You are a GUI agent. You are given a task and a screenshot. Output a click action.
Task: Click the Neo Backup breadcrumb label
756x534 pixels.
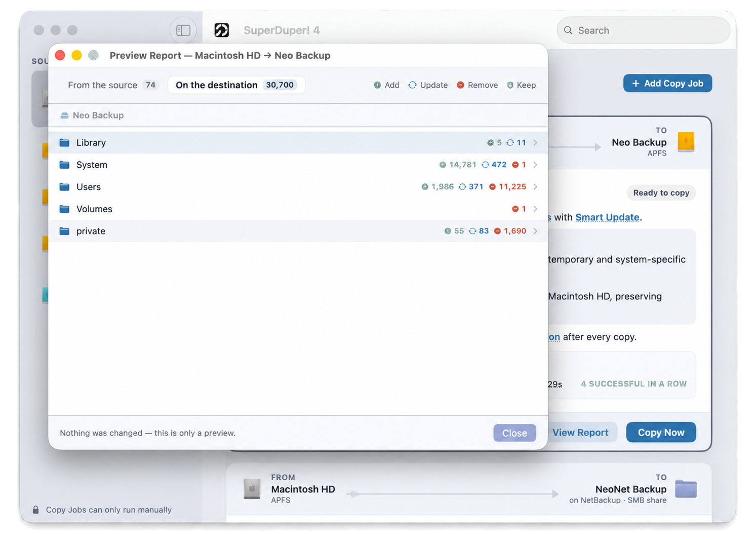pyautogui.click(x=98, y=116)
